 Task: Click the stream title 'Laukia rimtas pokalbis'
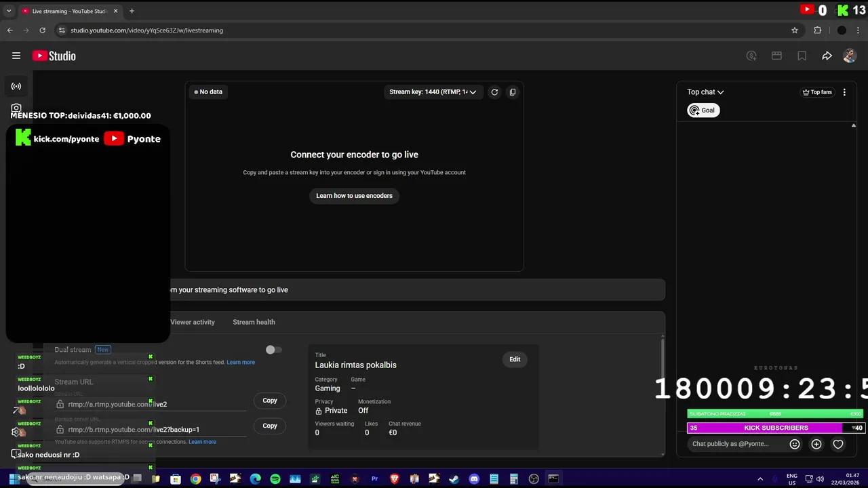tap(355, 365)
